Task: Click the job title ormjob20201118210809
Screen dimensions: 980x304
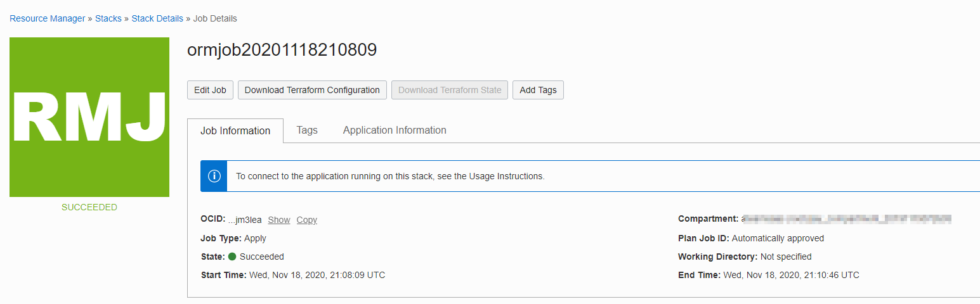Action: 282,50
